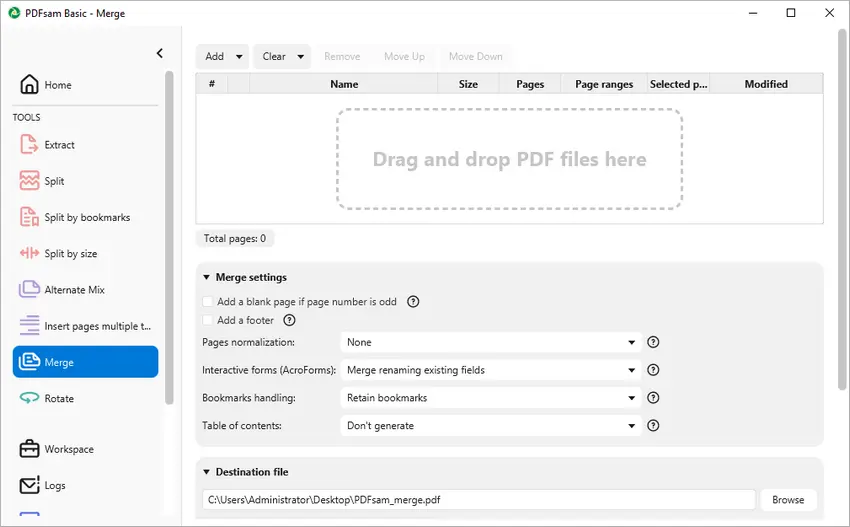Expand the Bookmarks handling dropdown
Viewport: 850px width, 527px height.
[490, 398]
